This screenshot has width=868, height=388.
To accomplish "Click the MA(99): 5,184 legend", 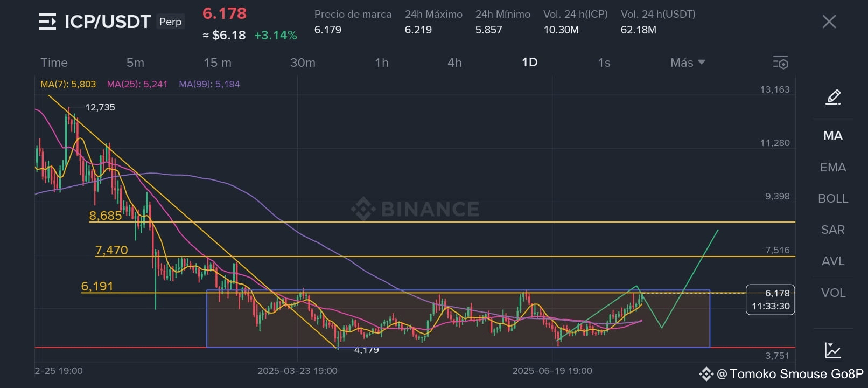I will tap(209, 84).
